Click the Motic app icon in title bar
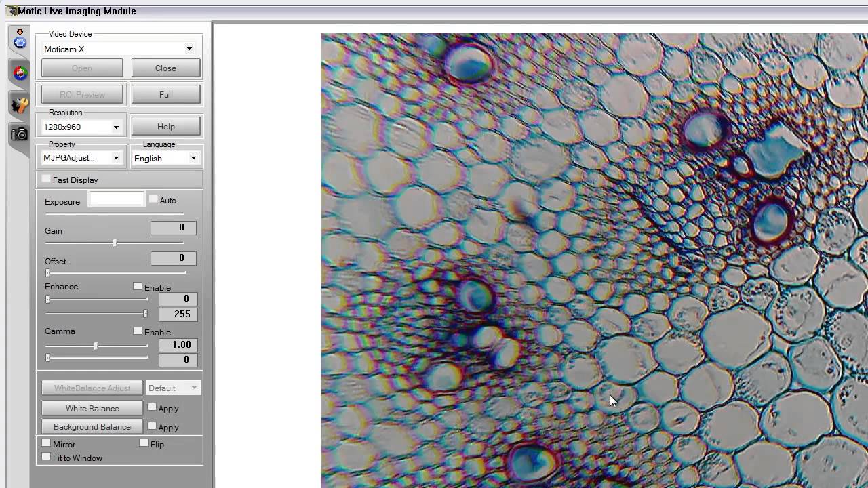The image size is (868, 488). (11, 11)
